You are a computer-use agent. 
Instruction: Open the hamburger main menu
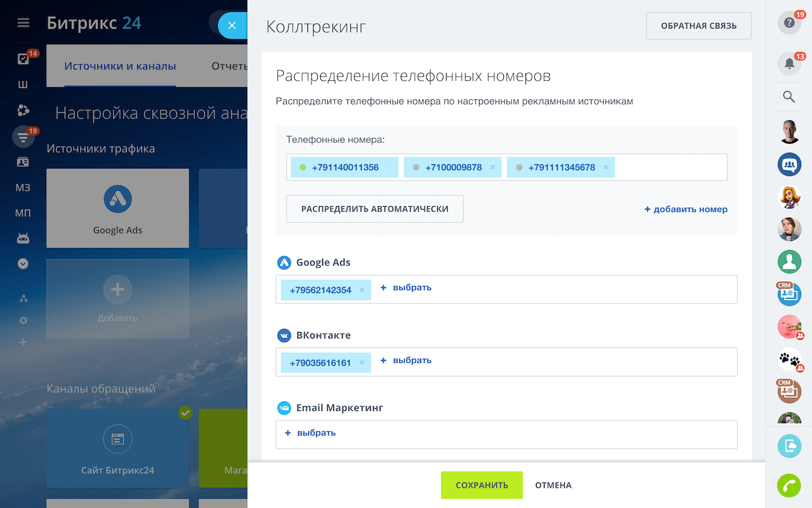click(23, 23)
